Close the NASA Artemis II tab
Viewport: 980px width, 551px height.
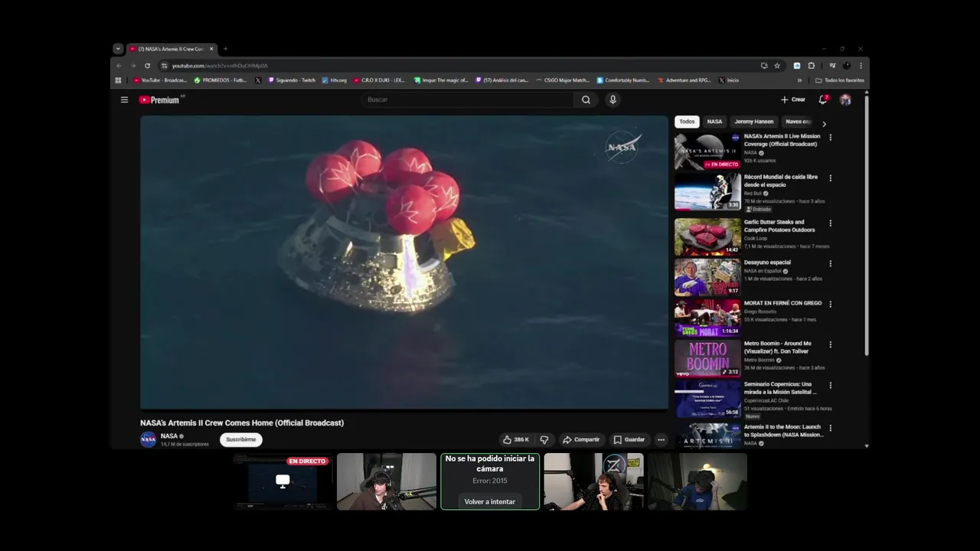[211, 49]
